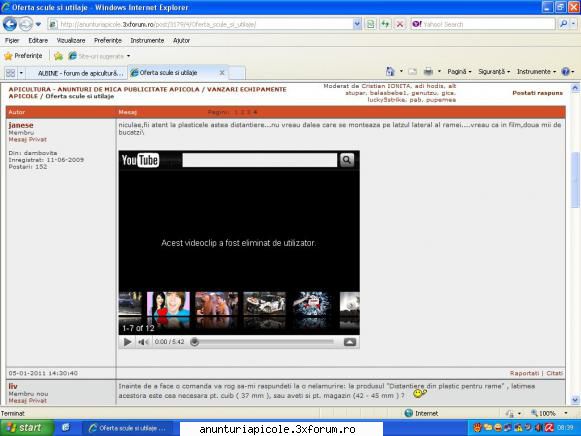Image resolution: width=581 pixels, height=436 pixels.
Task: Switch to ALBINE forum de apicultură tab
Action: pos(80,73)
